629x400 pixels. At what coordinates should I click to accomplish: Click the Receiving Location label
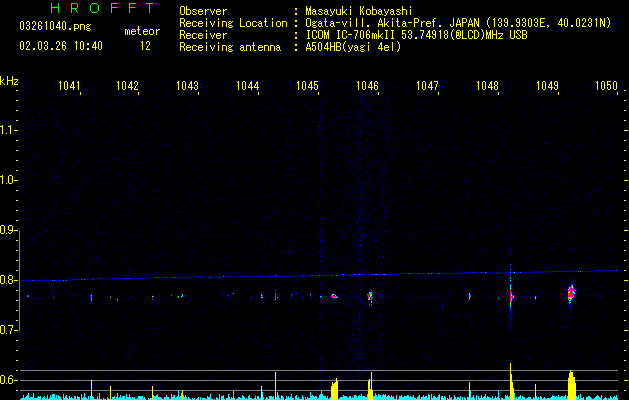(x=233, y=23)
